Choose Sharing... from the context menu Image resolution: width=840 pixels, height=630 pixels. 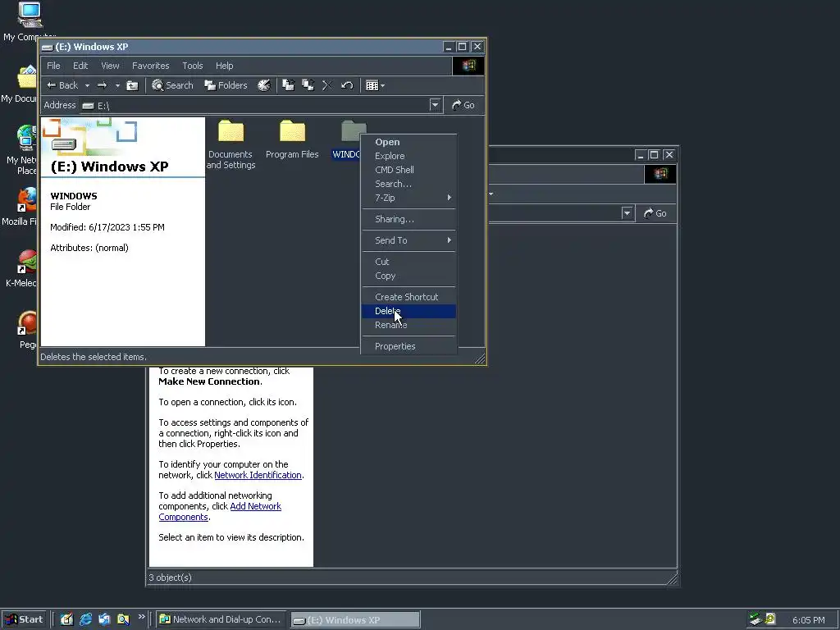(409, 219)
